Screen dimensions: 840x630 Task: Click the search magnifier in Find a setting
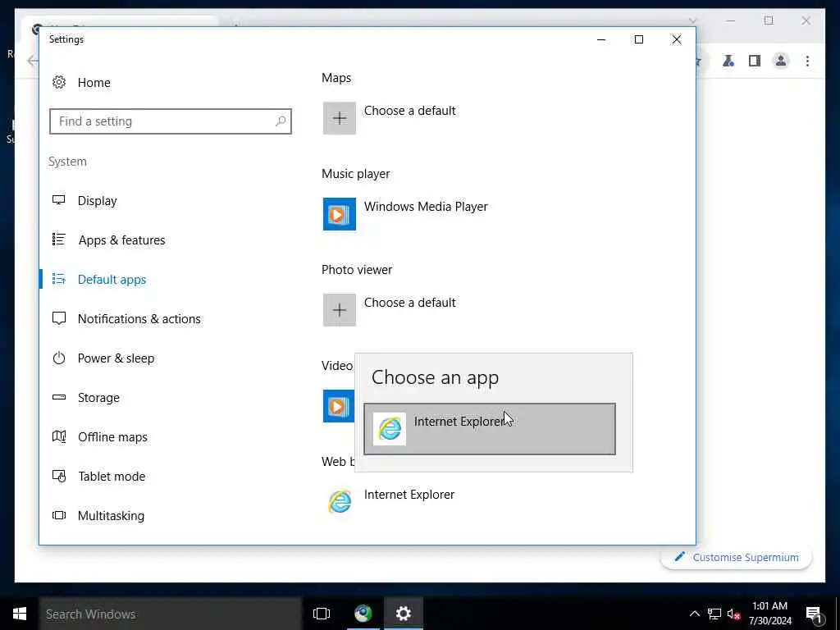(x=281, y=121)
